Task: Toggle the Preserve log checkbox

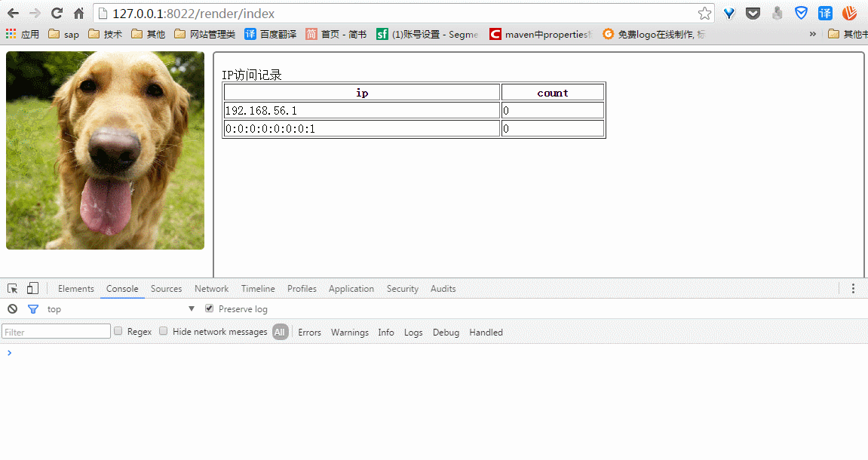Action: coord(209,308)
